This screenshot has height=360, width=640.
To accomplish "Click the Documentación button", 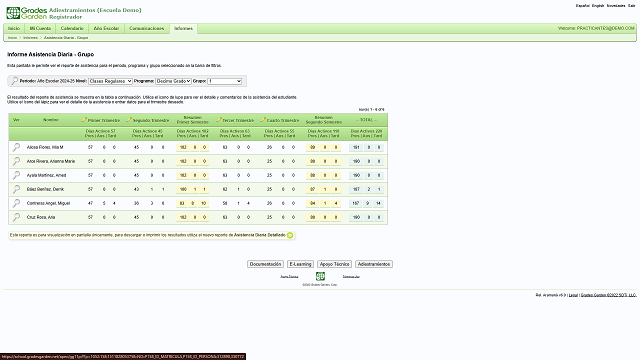I will [x=265, y=264].
